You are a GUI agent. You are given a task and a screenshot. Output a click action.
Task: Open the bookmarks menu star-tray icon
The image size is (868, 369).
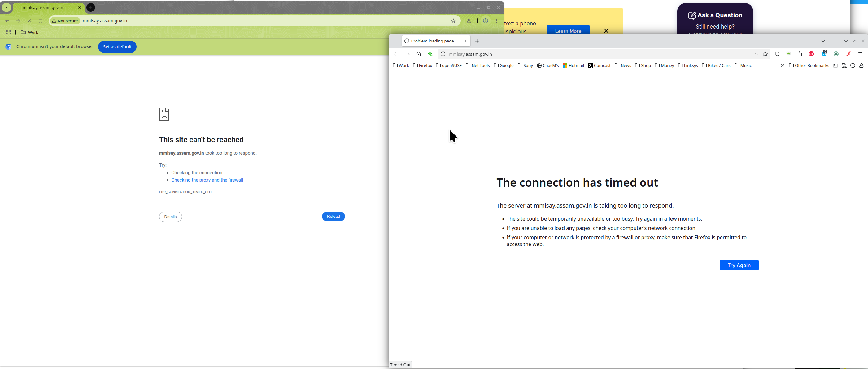pos(861,66)
